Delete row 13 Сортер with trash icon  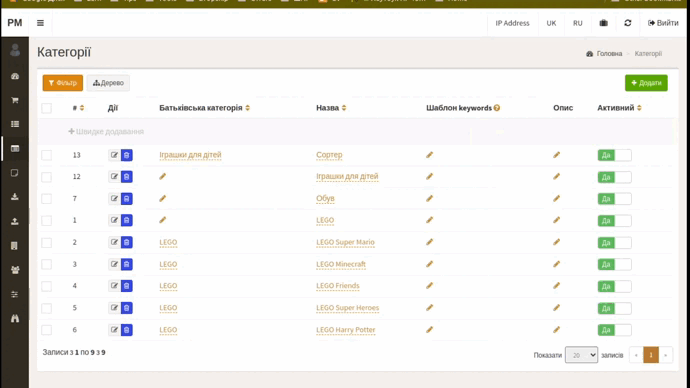tap(126, 155)
